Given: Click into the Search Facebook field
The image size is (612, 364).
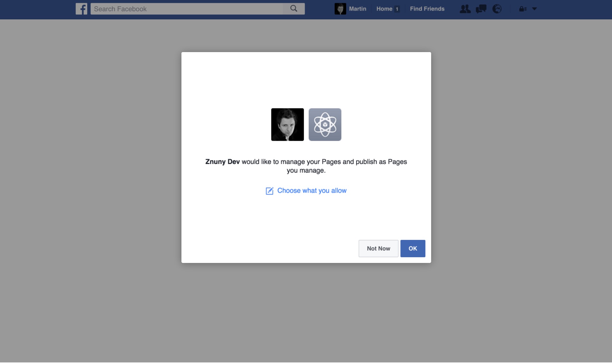Looking at the screenshot, I should [187, 9].
